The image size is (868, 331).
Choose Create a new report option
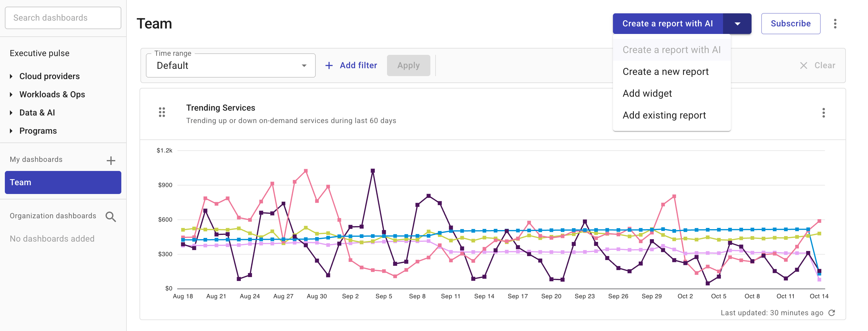(666, 72)
